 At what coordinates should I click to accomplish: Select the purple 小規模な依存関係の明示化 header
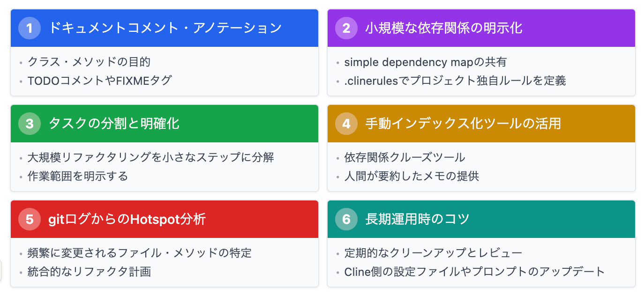tap(443, 28)
